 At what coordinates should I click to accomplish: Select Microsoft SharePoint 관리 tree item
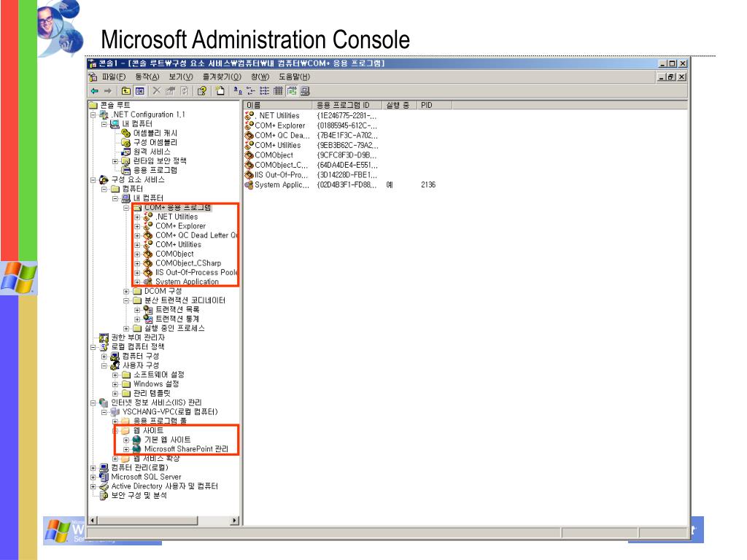click(x=186, y=449)
